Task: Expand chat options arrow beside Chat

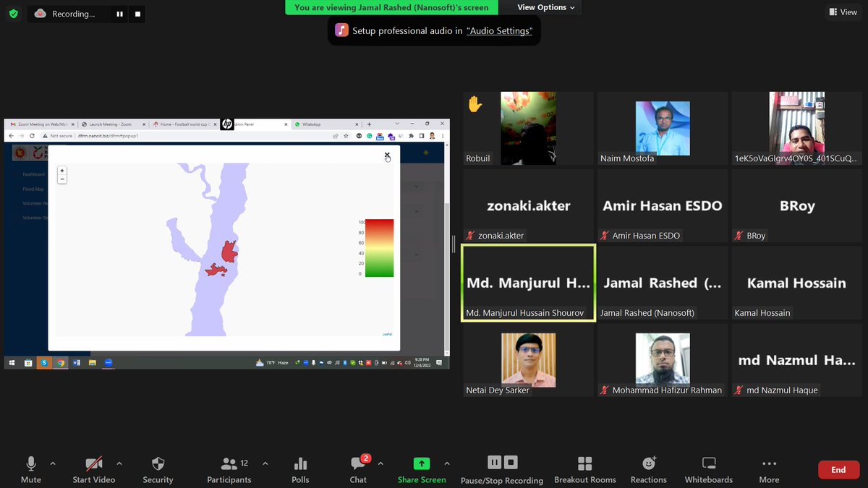Action: (x=380, y=463)
